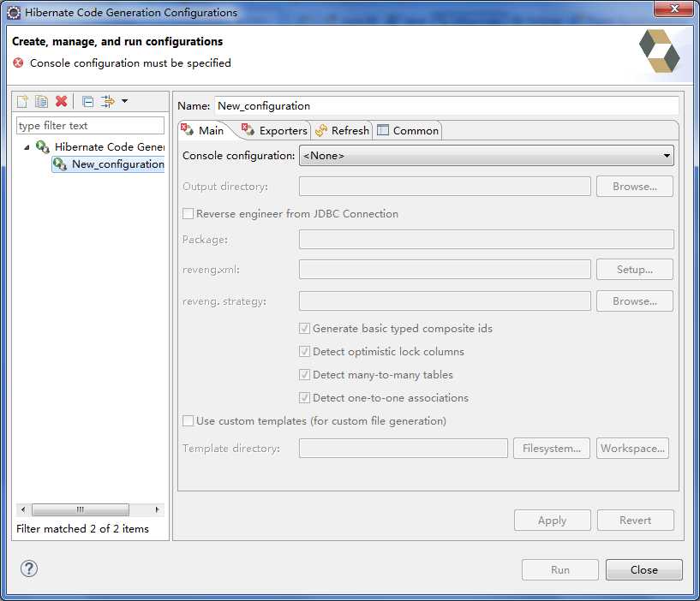Open filter options dropdown arrow in toolbar
The width and height of the screenshot is (700, 601).
124,101
